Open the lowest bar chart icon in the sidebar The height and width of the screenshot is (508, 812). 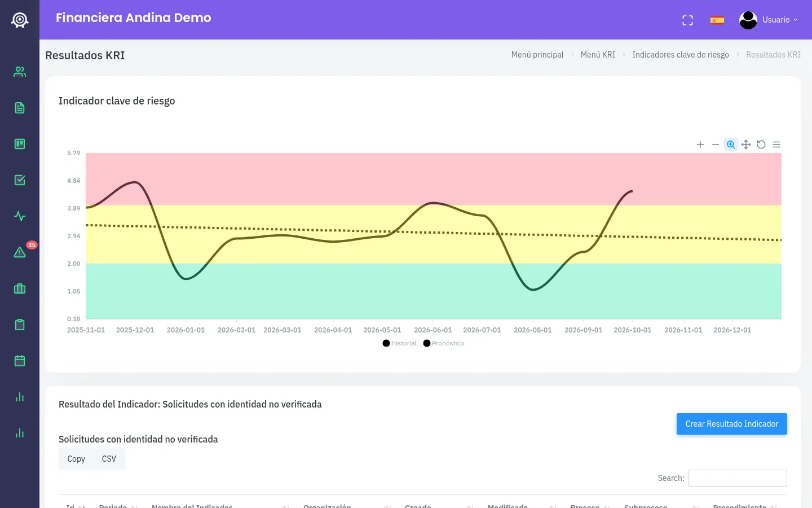[x=20, y=433]
